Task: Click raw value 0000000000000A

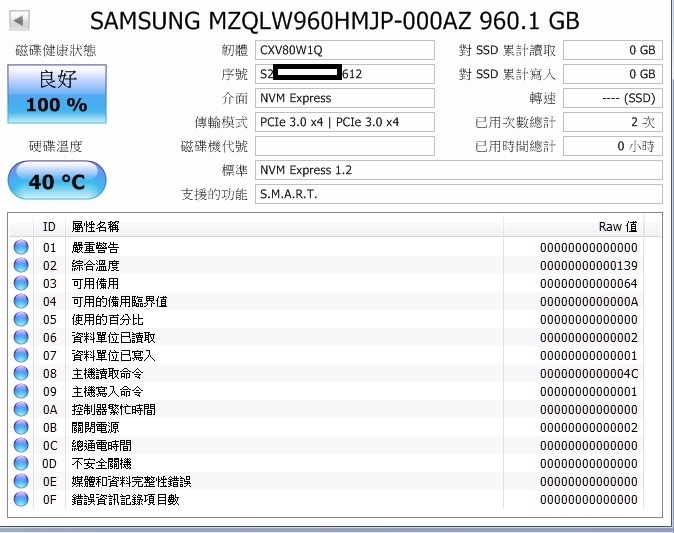Action: (589, 302)
